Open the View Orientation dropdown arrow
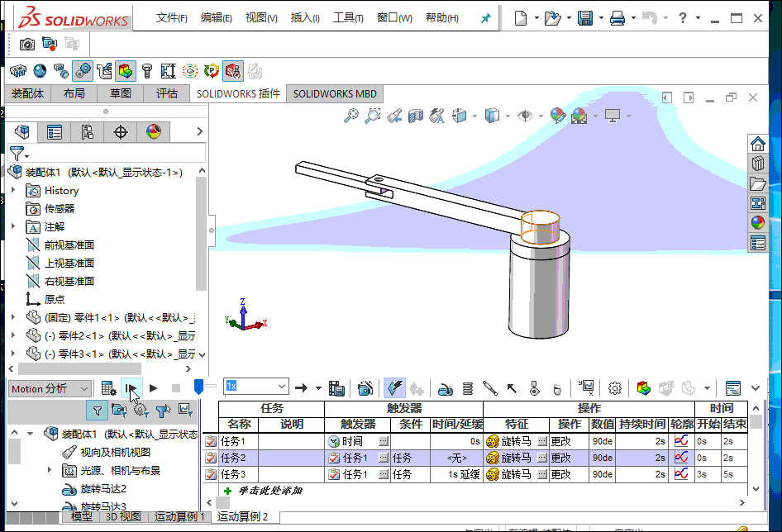The width and height of the screenshot is (782, 532). pyautogui.click(x=474, y=116)
